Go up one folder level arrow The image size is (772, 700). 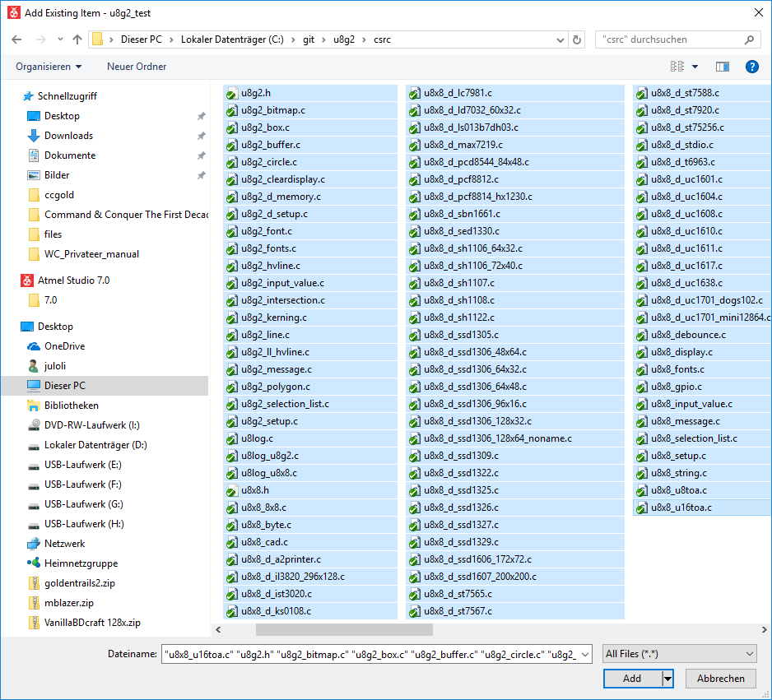pos(77,39)
